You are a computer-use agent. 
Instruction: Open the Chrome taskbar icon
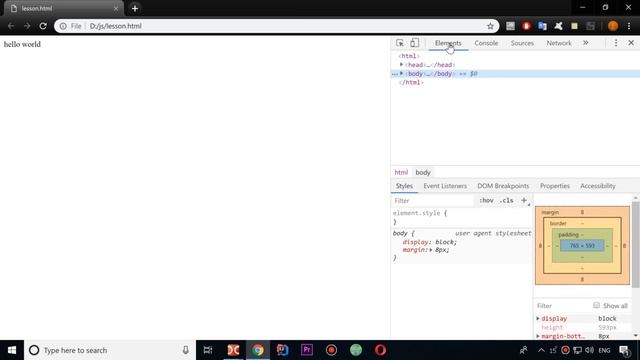[258, 350]
